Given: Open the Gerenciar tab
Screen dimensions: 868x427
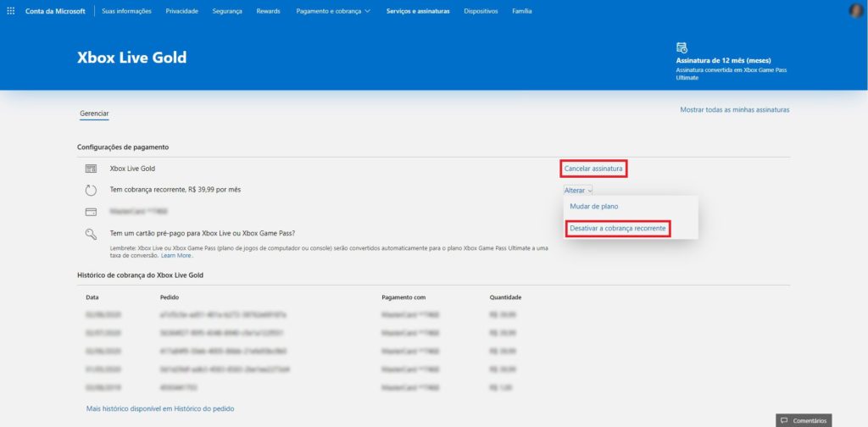Looking at the screenshot, I should tap(94, 114).
